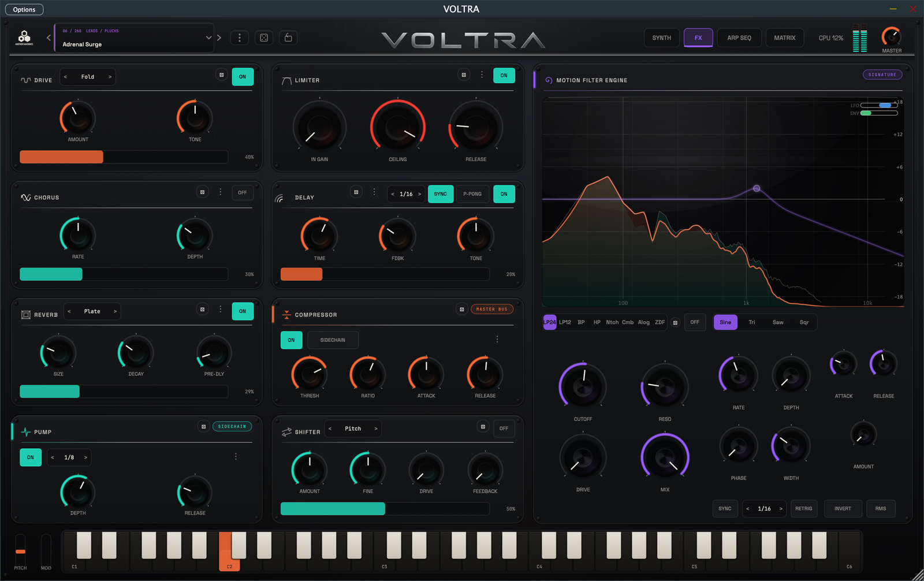Image resolution: width=924 pixels, height=581 pixels.
Task: Open the Compressor three-dot options menu
Action: tap(497, 340)
